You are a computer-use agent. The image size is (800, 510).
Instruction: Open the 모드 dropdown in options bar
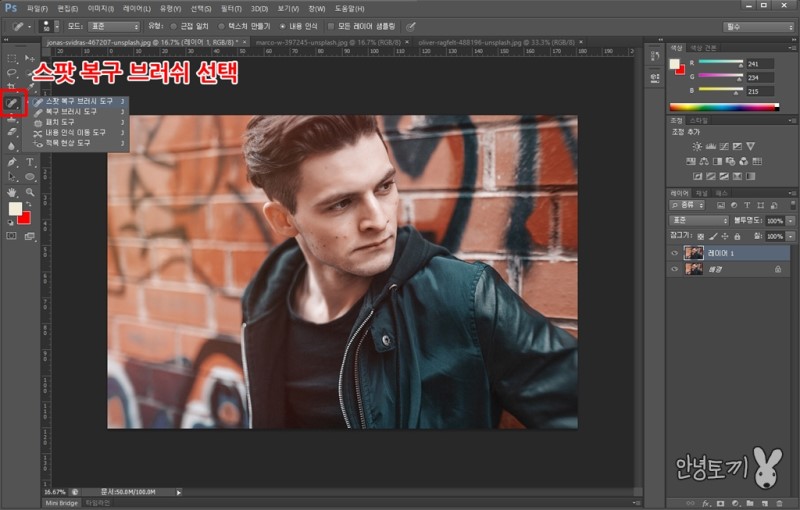pyautogui.click(x=112, y=26)
